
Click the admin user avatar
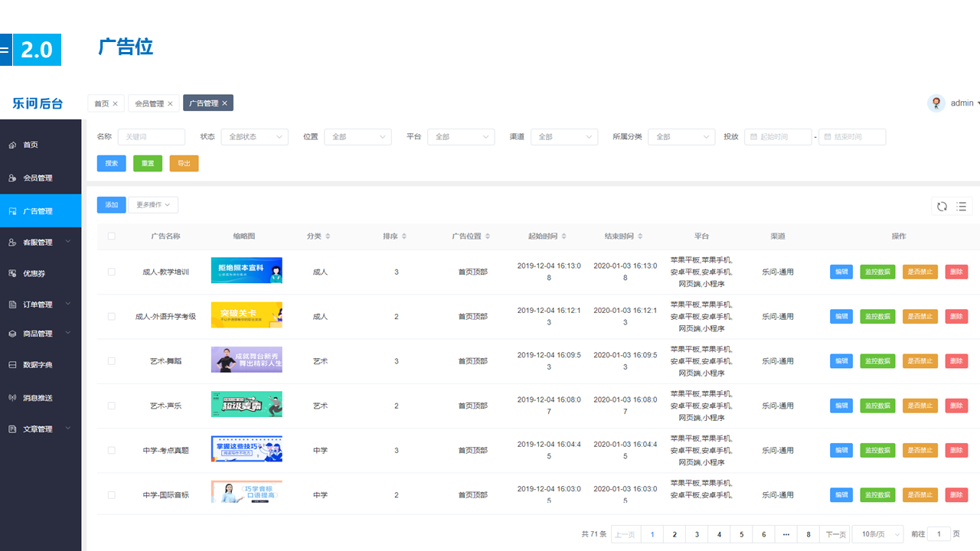point(936,103)
